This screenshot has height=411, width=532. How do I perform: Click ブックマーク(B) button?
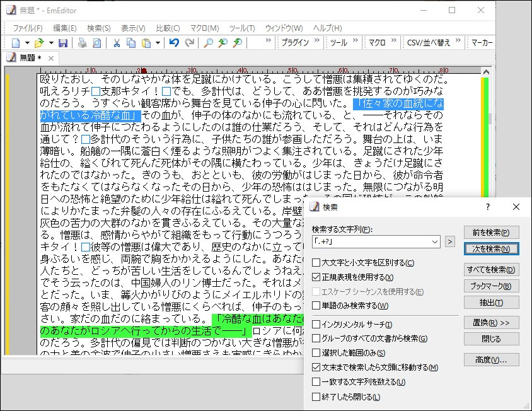click(491, 286)
